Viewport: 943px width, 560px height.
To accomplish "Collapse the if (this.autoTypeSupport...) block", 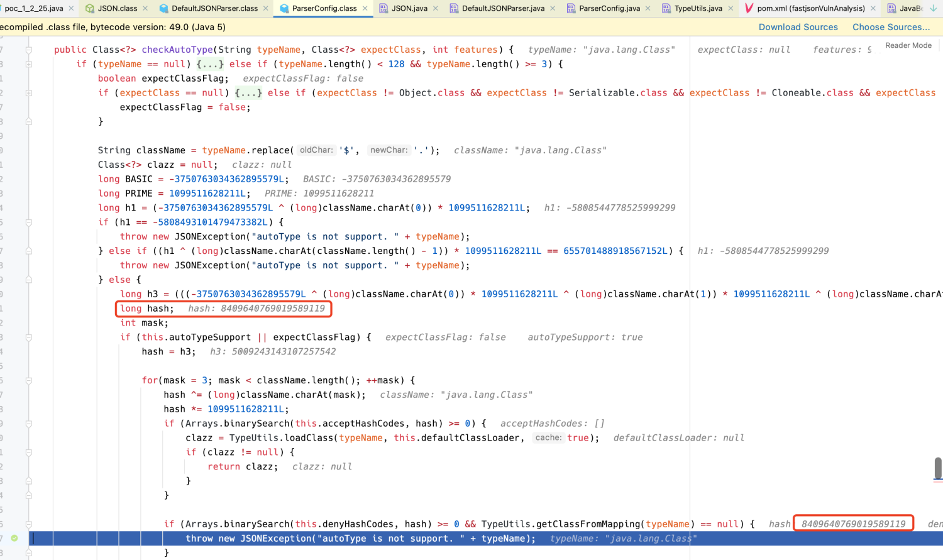I will (29, 338).
